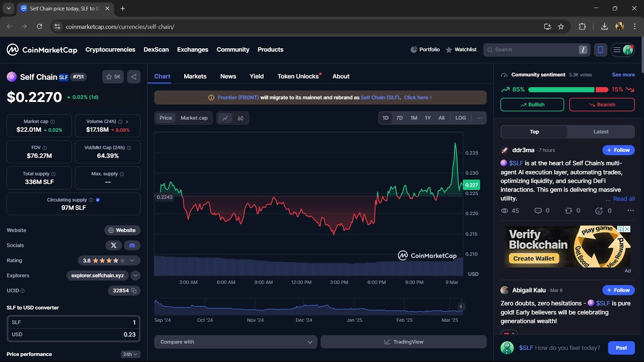Open Chrome tab search dropdown
Image resolution: width=644 pixels, height=362 pixels.
[9, 9]
